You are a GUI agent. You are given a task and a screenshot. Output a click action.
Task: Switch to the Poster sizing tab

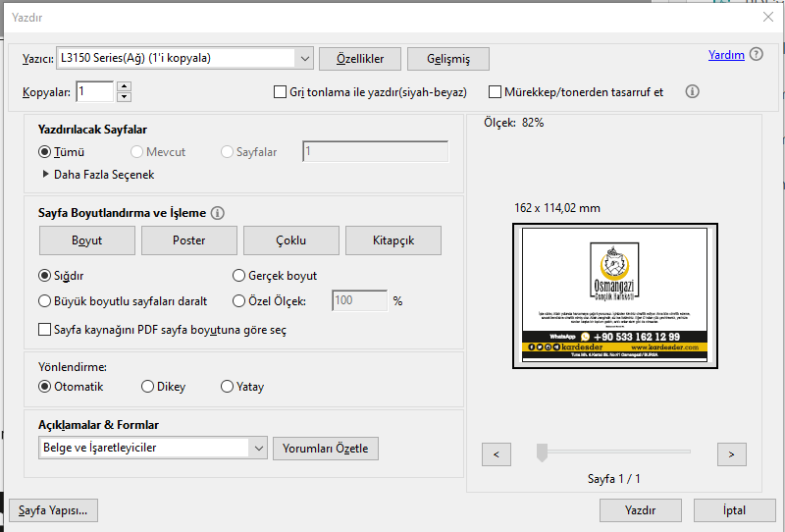pos(189,240)
